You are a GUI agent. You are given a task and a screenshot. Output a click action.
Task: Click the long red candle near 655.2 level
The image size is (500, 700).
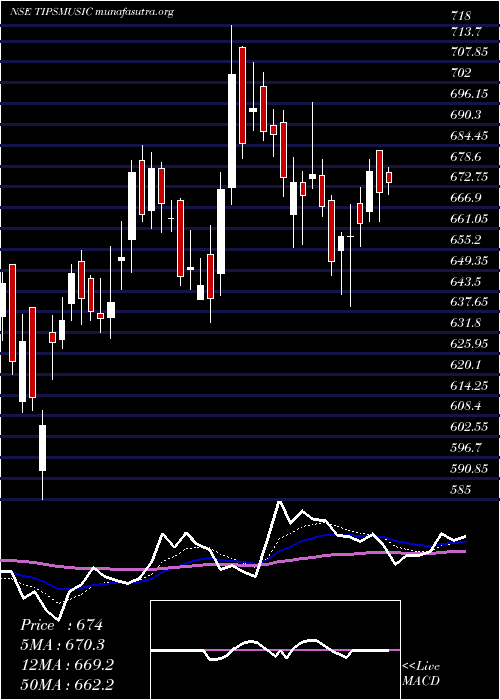coord(180,238)
